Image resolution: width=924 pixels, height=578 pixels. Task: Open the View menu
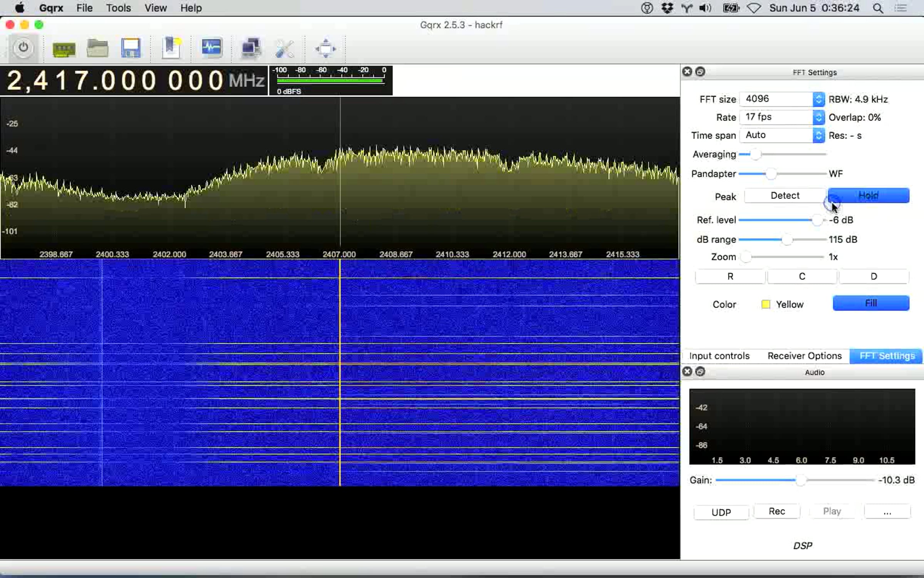156,8
